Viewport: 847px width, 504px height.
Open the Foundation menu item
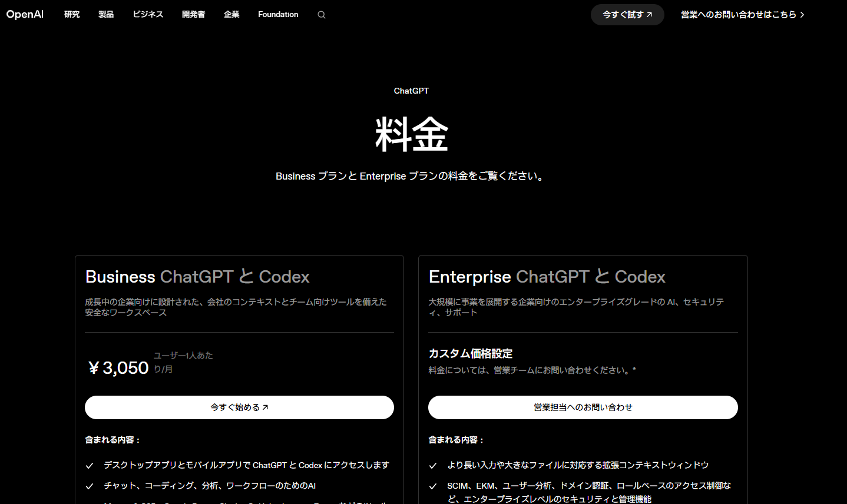coord(278,15)
